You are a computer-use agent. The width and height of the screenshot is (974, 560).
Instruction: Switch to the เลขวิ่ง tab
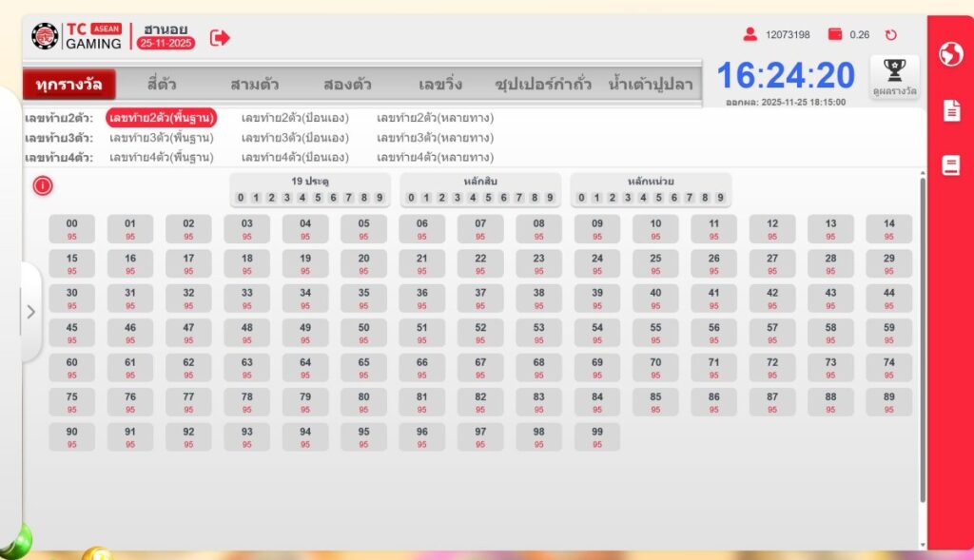point(439,84)
